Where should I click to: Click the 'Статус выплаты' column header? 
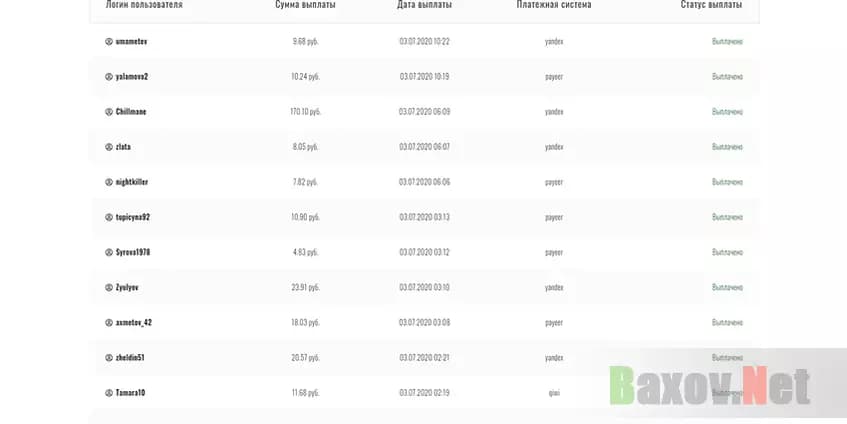[x=711, y=5]
